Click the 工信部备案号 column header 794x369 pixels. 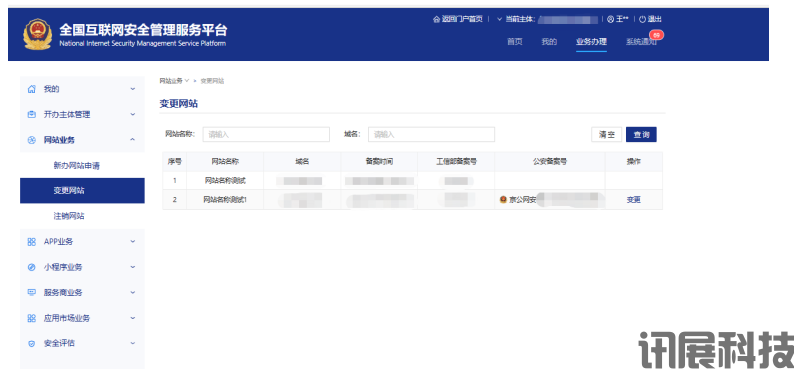click(456, 161)
